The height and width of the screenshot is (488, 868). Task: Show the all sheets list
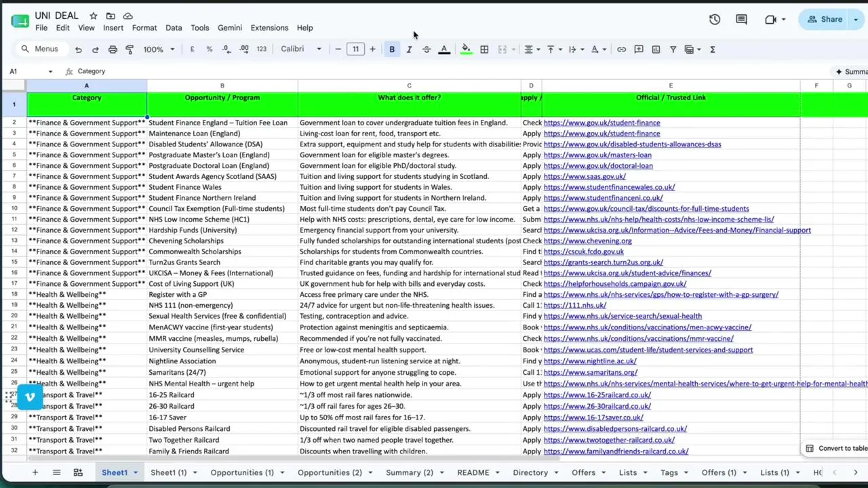[x=56, y=472]
